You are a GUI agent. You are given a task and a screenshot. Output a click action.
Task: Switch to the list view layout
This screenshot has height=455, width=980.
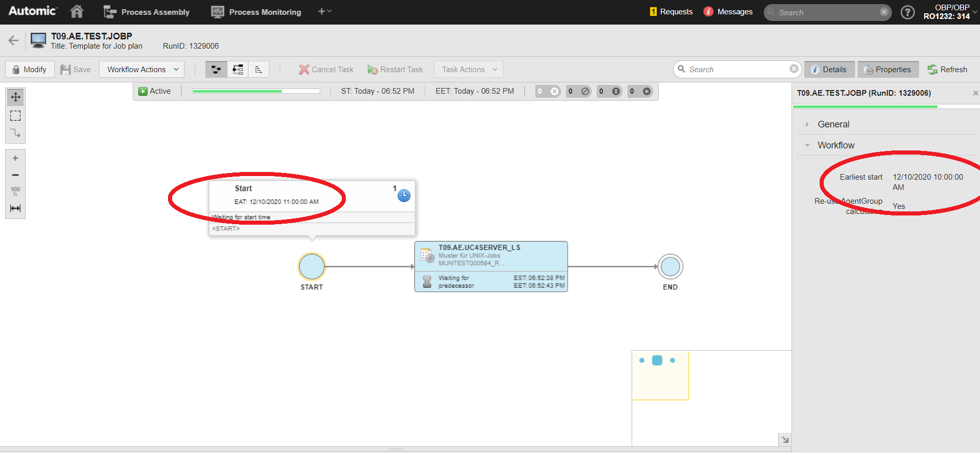pyautogui.click(x=259, y=70)
